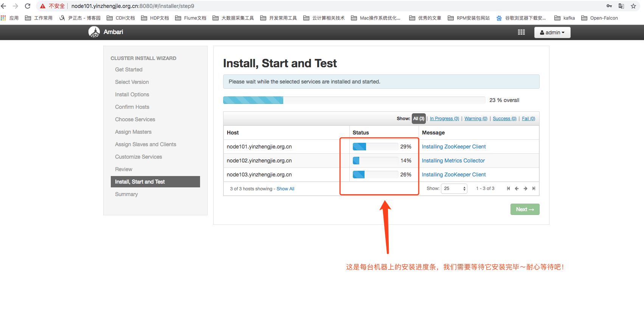Filter hosts by Success (0)
The height and width of the screenshot is (309, 644).
point(504,119)
